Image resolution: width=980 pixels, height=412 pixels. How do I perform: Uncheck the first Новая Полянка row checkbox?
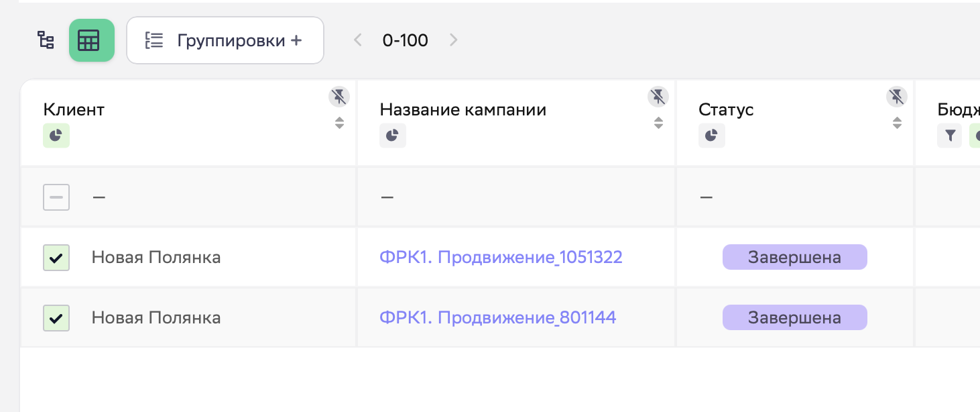tap(56, 257)
